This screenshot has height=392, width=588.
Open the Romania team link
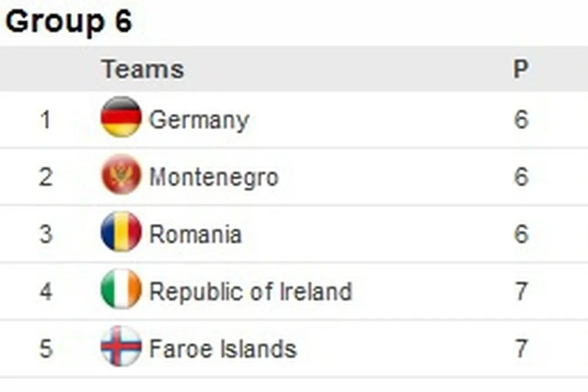(x=195, y=234)
